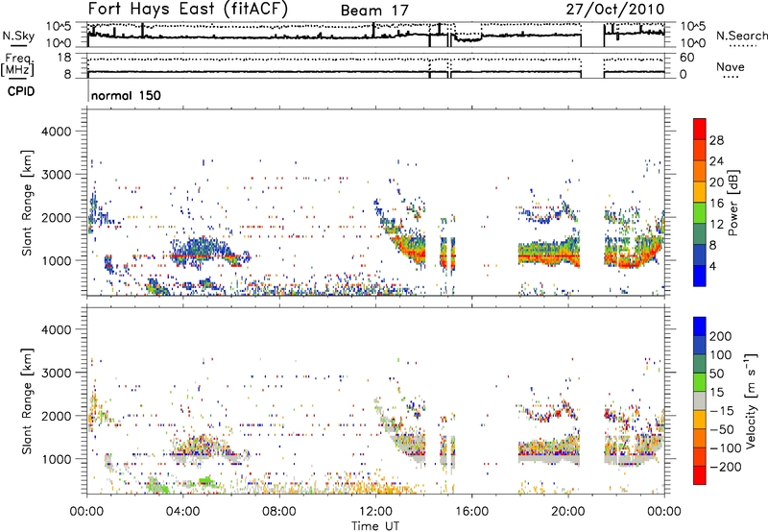Select the '60' Nave tick label
768x532 pixels.
pyautogui.click(x=686, y=58)
